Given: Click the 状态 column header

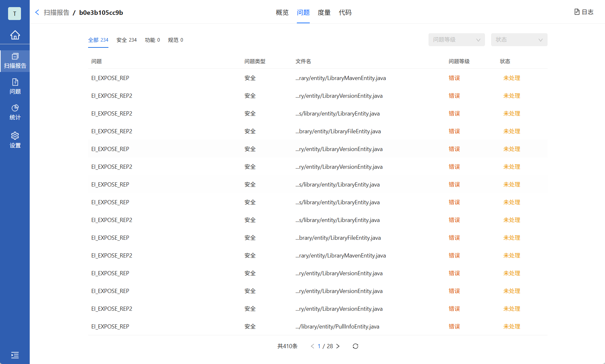Looking at the screenshot, I should (505, 61).
